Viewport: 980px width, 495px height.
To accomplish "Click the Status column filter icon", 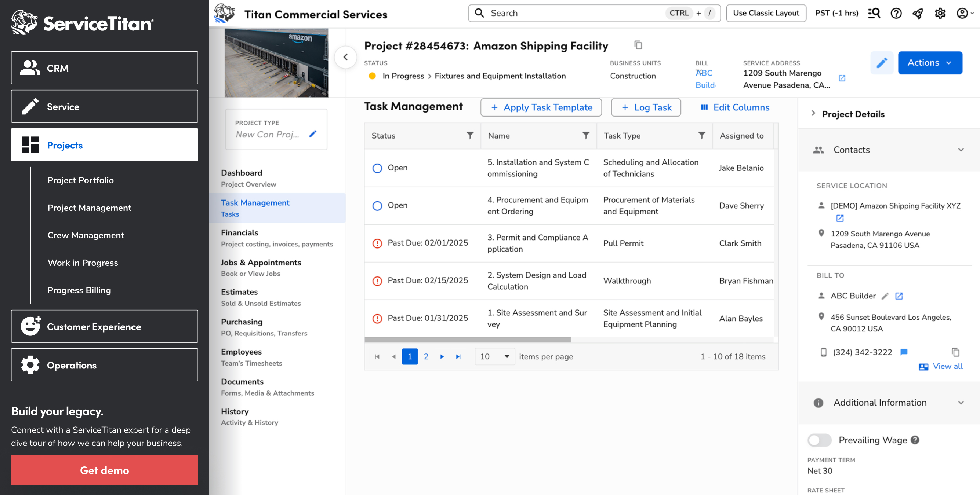I will coord(470,135).
